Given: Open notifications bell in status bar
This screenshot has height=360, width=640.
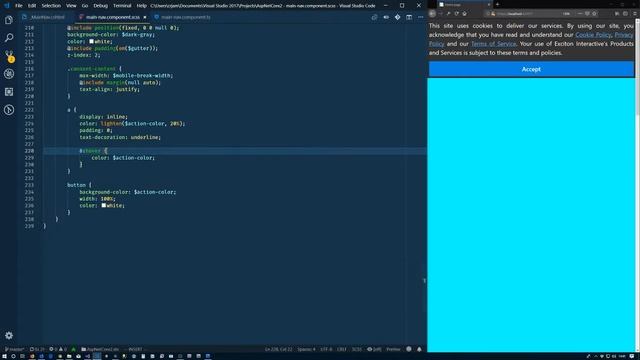Looking at the screenshot, I should point(419,349).
